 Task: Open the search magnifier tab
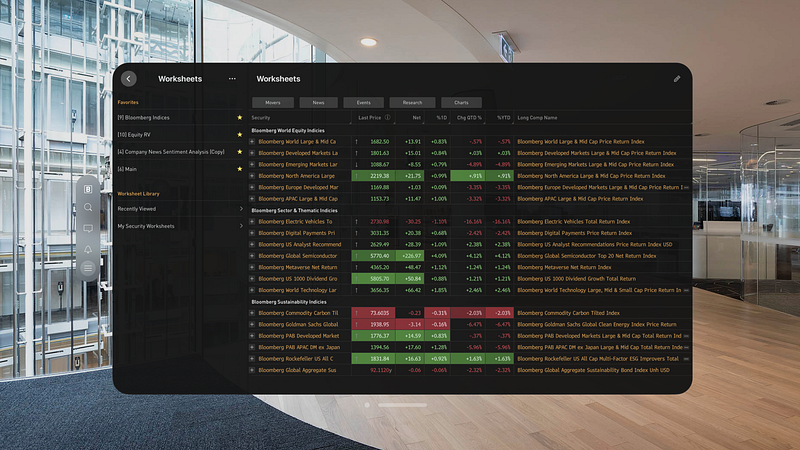[88, 208]
